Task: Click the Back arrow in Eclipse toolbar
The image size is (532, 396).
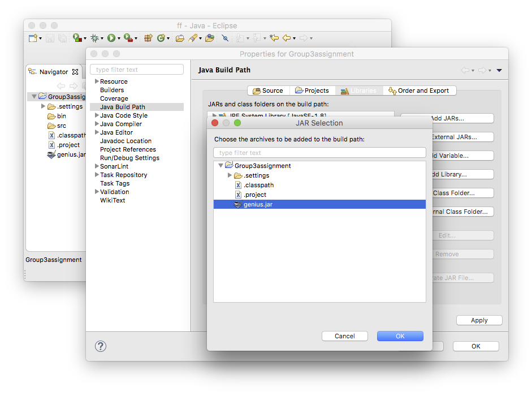Action: (x=287, y=38)
